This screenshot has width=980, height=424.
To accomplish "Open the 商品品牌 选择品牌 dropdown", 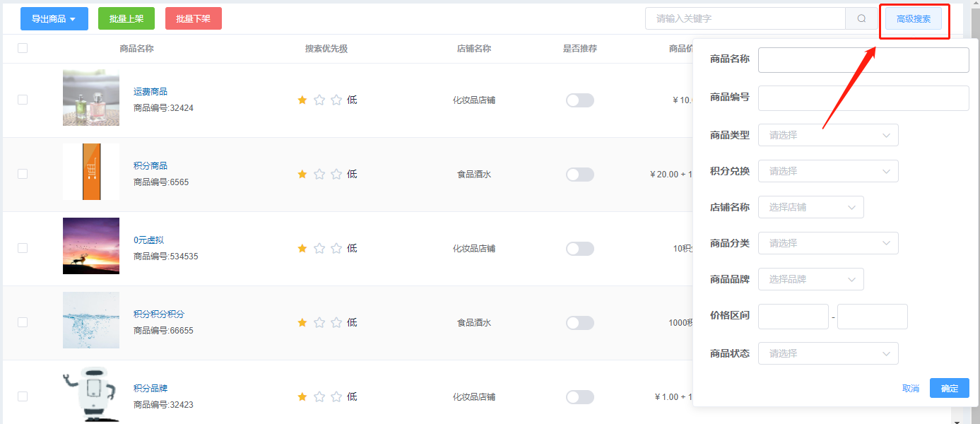I will pyautogui.click(x=811, y=279).
